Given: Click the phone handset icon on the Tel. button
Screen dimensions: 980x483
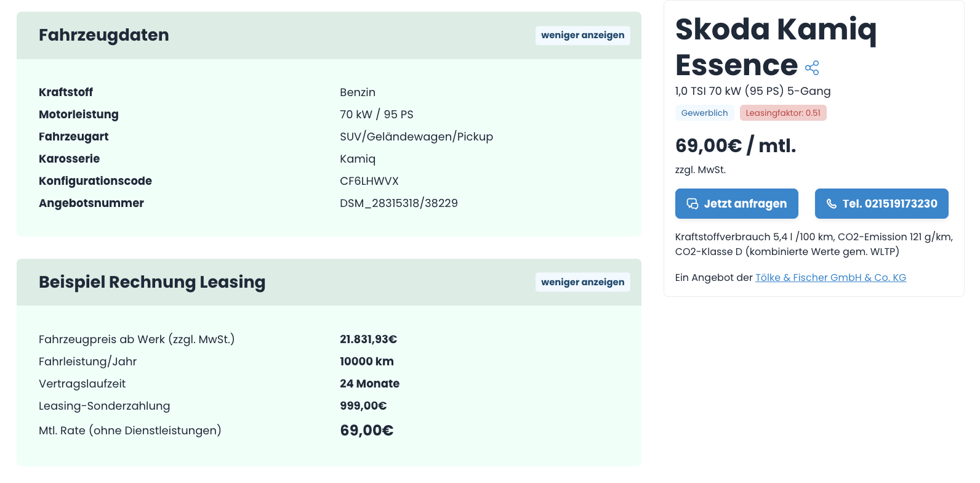Looking at the screenshot, I should coord(831,204).
